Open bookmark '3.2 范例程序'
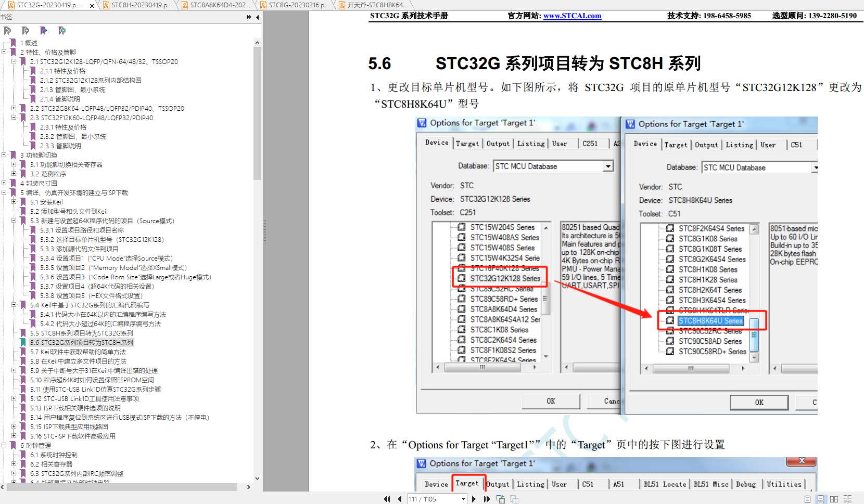Image resolution: width=864 pixels, height=504 pixels. point(48,174)
